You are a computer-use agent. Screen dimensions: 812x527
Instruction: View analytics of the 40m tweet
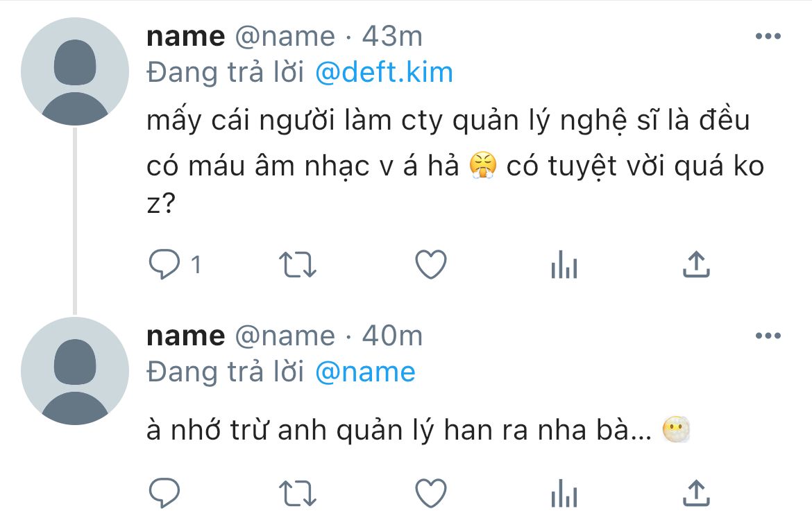(564, 493)
